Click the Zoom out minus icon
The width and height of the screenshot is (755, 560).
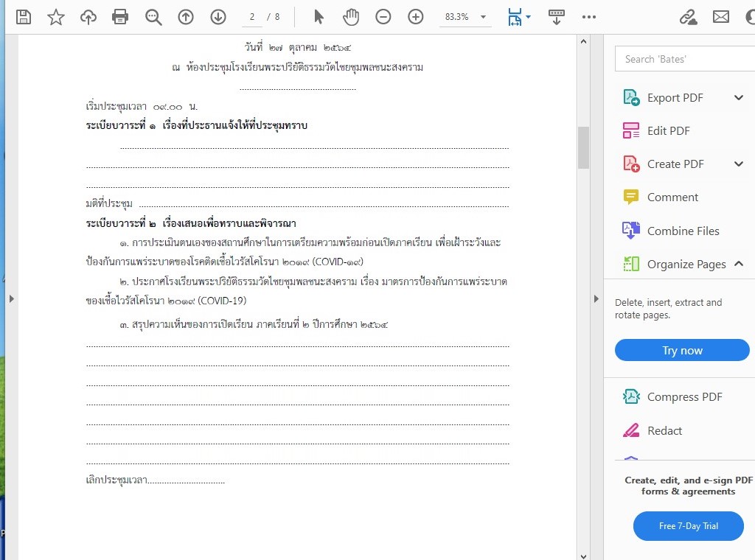click(383, 17)
